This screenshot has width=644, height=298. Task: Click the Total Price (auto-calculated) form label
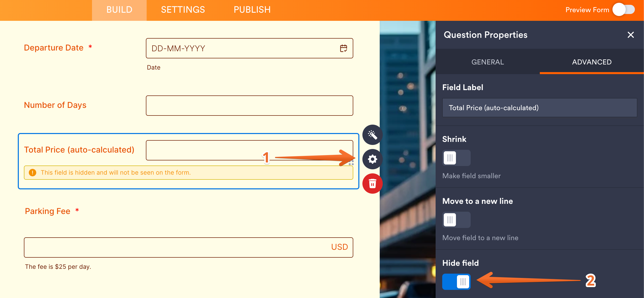[79, 150]
